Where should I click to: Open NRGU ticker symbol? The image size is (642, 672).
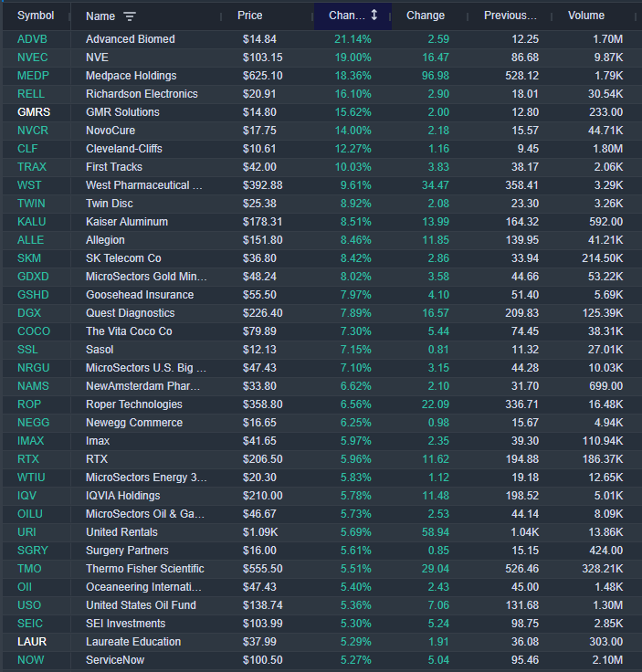pyautogui.click(x=34, y=368)
